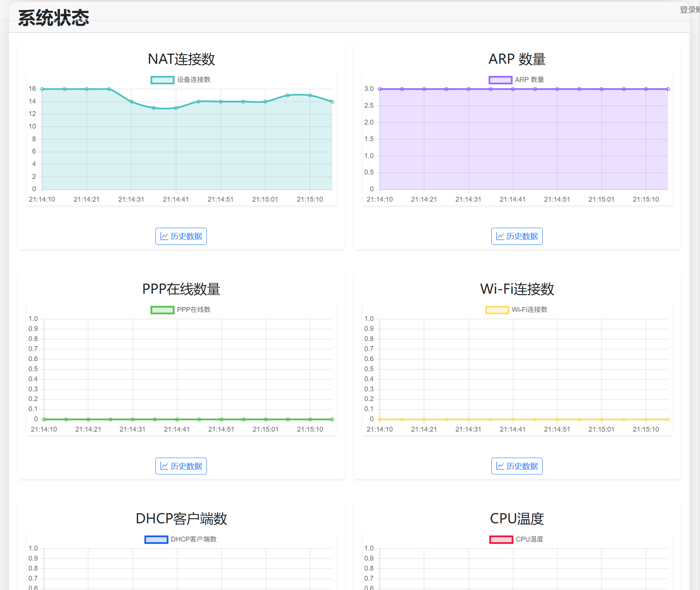Image resolution: width=700 pixels, height=590 pixels.
Task: Click the red CPU温度 legend swatch
Action: pos(501,539)
